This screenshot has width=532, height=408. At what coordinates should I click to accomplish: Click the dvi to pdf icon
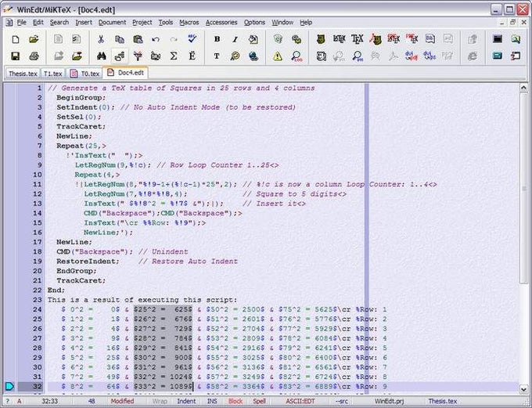pos(412,56)
